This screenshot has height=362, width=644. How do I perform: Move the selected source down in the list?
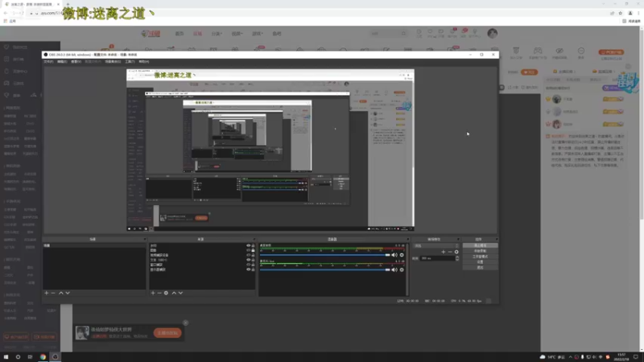coord(180,293)
